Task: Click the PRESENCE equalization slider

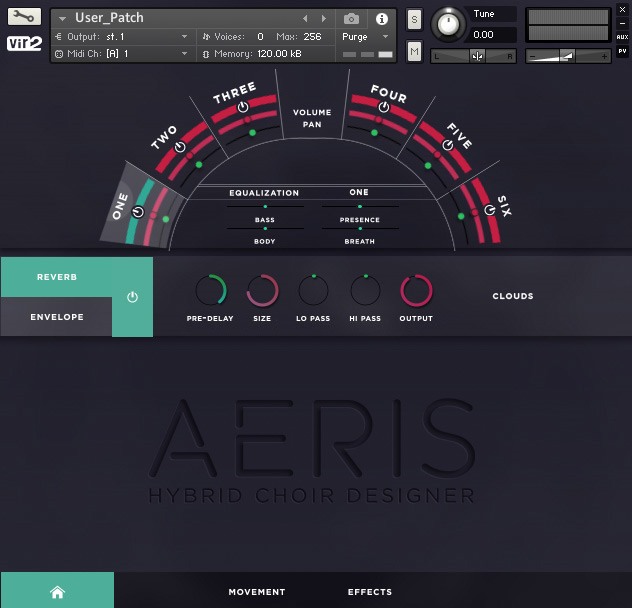Action: [360, 206]
